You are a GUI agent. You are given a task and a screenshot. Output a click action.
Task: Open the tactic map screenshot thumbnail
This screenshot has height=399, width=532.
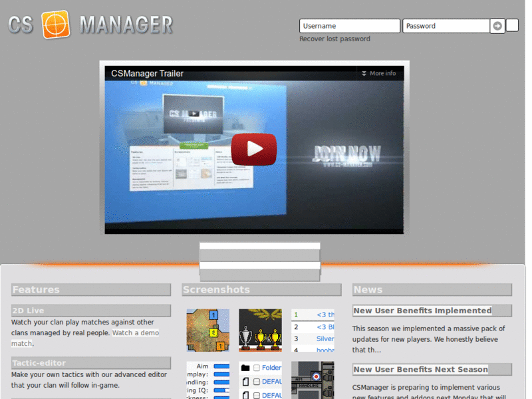313,380
